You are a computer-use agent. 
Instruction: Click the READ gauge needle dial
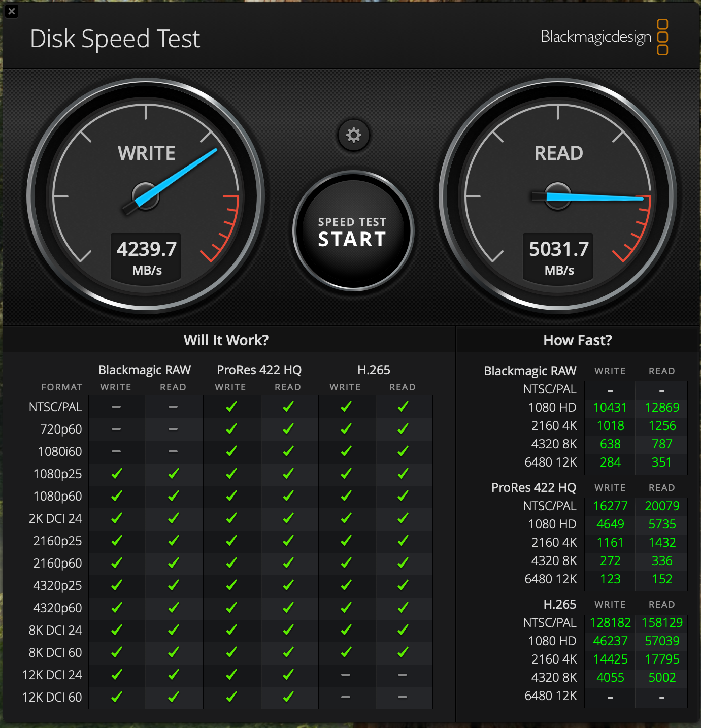[x=558, y=196]
